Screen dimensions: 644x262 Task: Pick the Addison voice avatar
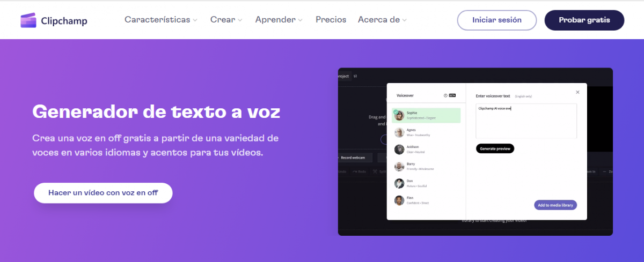399,149
